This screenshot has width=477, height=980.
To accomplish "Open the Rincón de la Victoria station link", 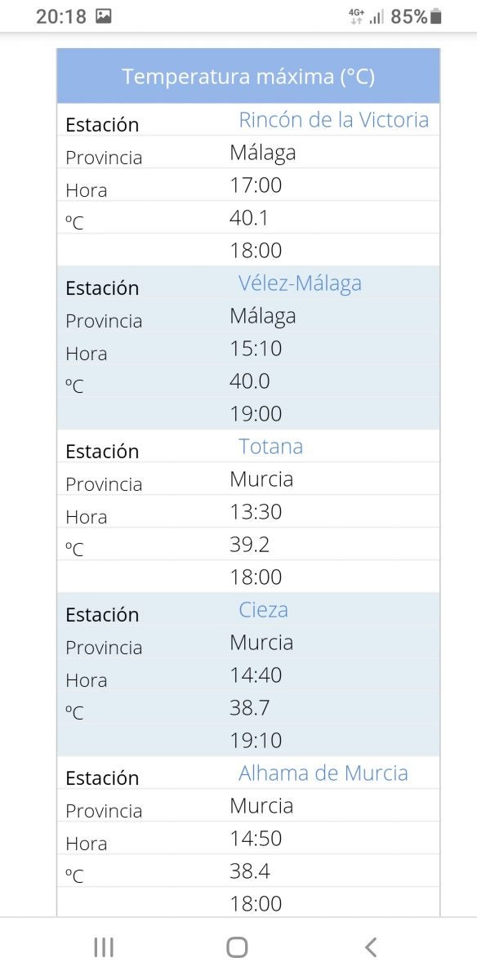I will coord(333,120).
